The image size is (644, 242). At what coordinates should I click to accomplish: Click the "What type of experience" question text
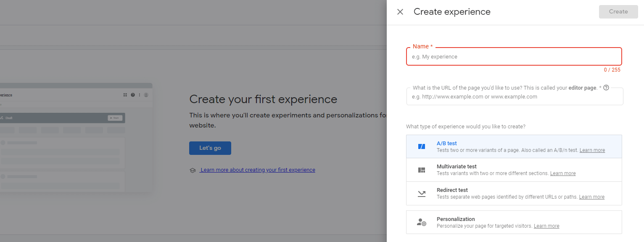[466, 127]
